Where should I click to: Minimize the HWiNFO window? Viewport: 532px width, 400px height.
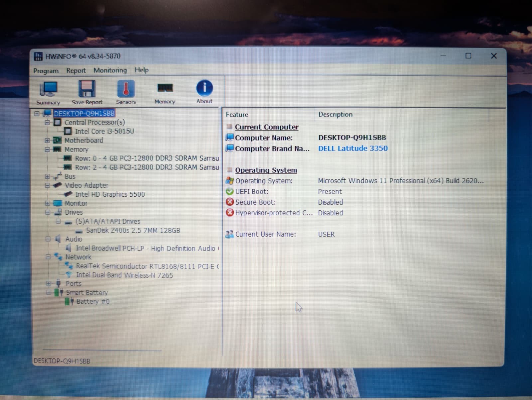click(x=443, y=56)
